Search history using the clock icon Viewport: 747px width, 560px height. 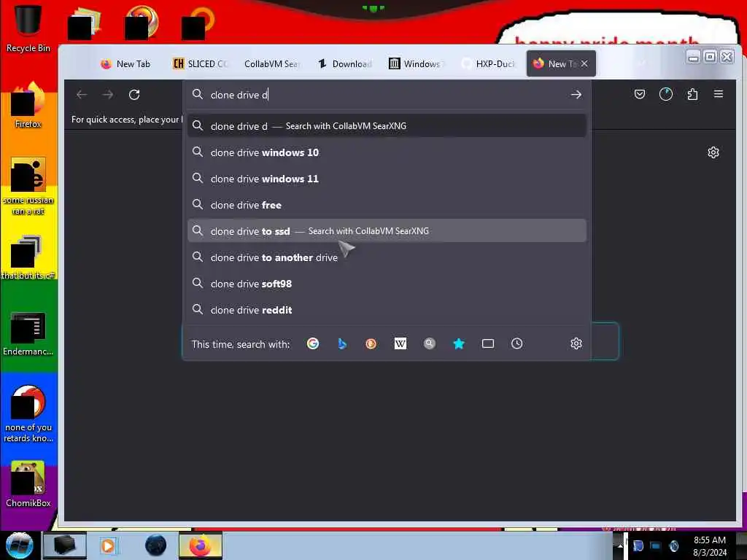click(517, 343)
